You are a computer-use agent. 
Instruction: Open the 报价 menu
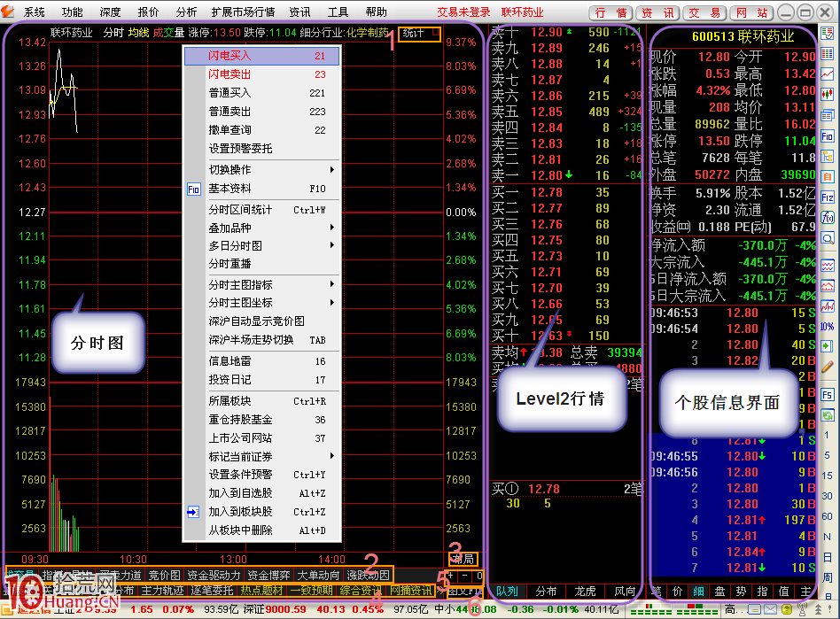pos(148,12)
